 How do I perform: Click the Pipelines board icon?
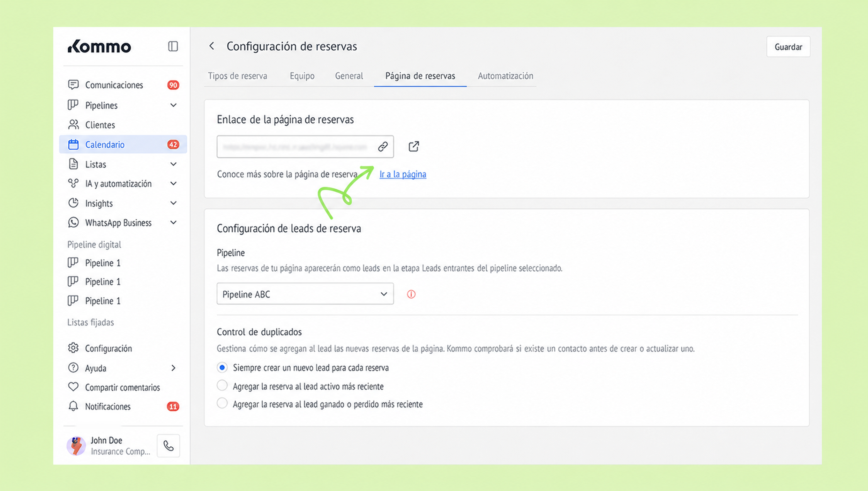tap(73, 105)
